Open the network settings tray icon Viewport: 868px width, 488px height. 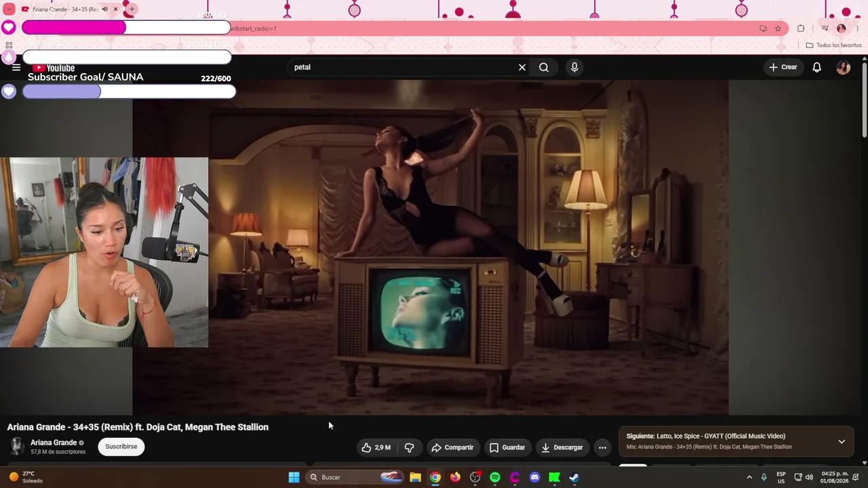click(x=798, y=477)
